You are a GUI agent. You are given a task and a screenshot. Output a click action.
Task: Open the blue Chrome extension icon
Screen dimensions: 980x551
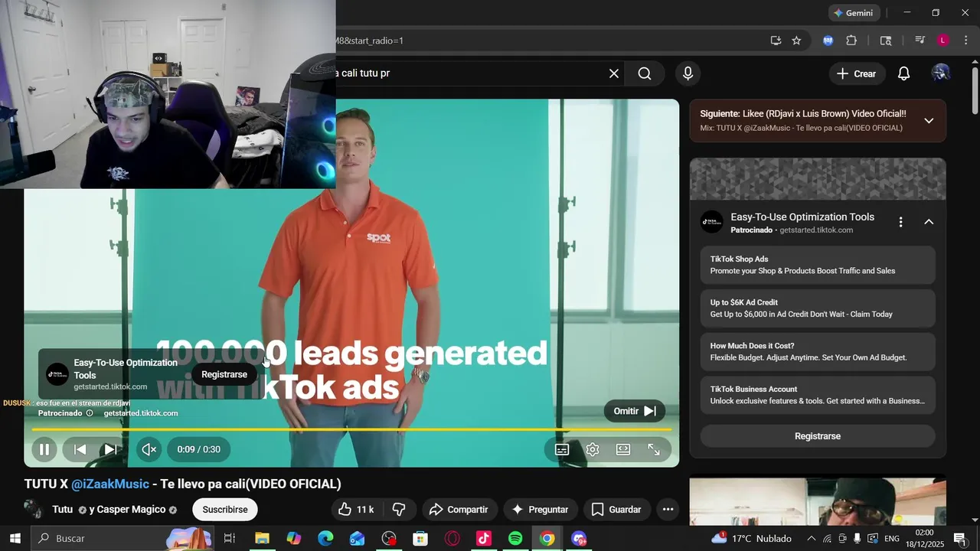(x=828, y=41)
